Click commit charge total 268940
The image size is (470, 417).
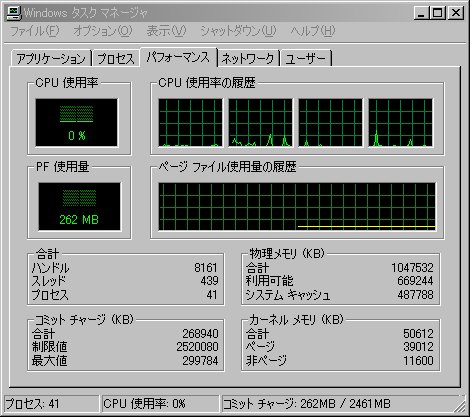[200, 334]
